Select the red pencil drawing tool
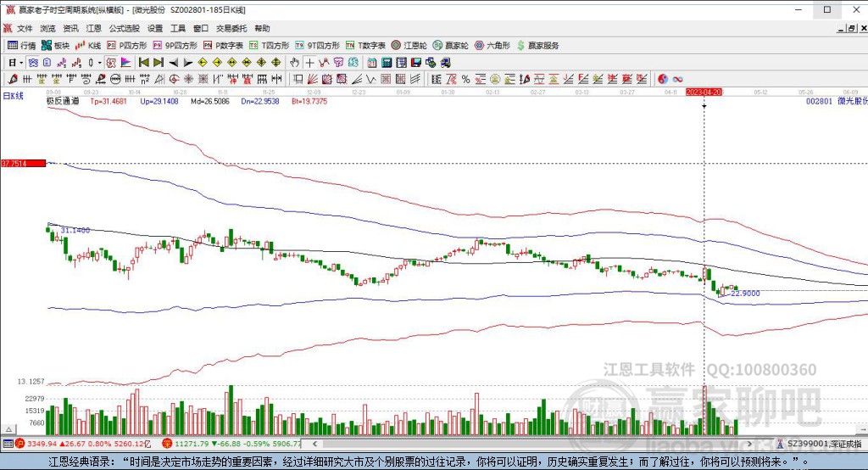Image resolution: width=868 pixels, height=470 pixels. [x=12, y=79]
